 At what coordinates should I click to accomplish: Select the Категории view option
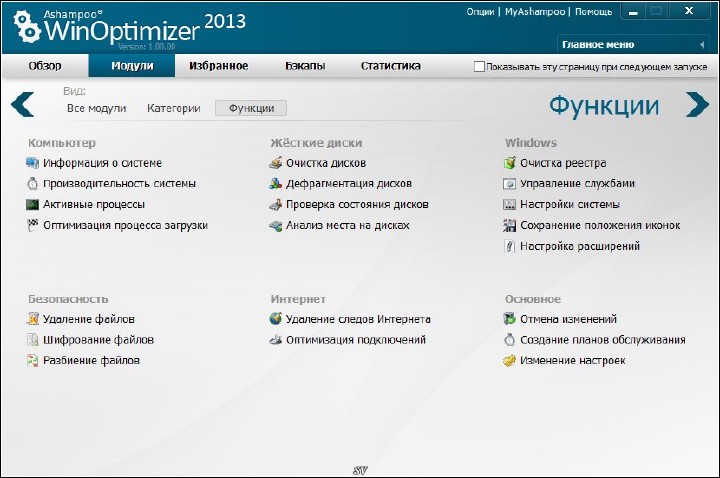click(x=173, y=108)
